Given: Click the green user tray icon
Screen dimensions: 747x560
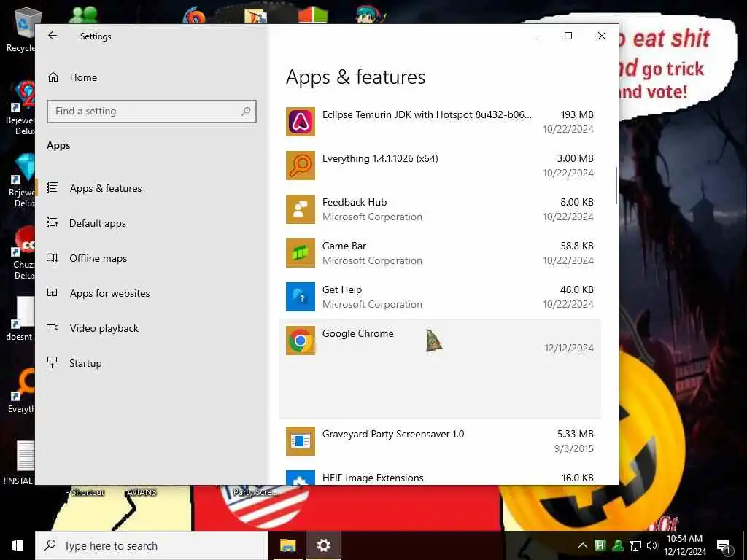Looking at the screenshot, I should pos(617,545).
